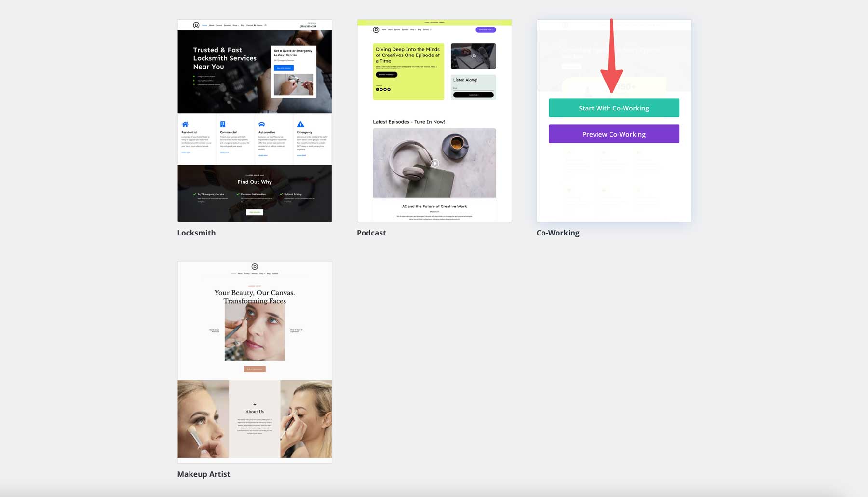868x497 pixels.
Task: Select the Commercial building icon in Locksmith template
Action: click(223, 124)
